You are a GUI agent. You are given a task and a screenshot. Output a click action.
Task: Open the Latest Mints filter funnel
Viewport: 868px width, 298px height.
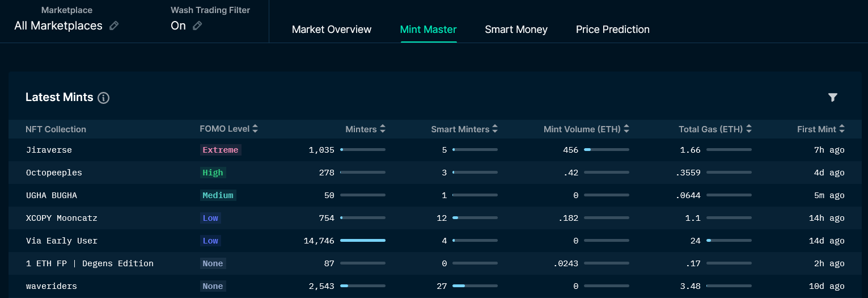pos(832,98)
